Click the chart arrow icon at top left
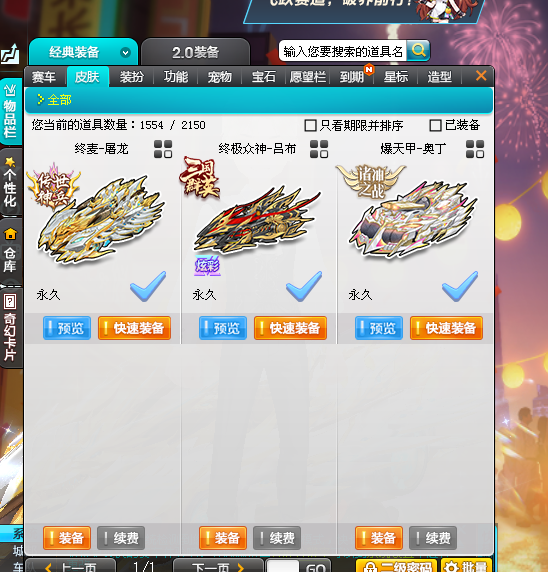Screen dimensions: 548x572 pyautogui.click(x=10, y=54)
